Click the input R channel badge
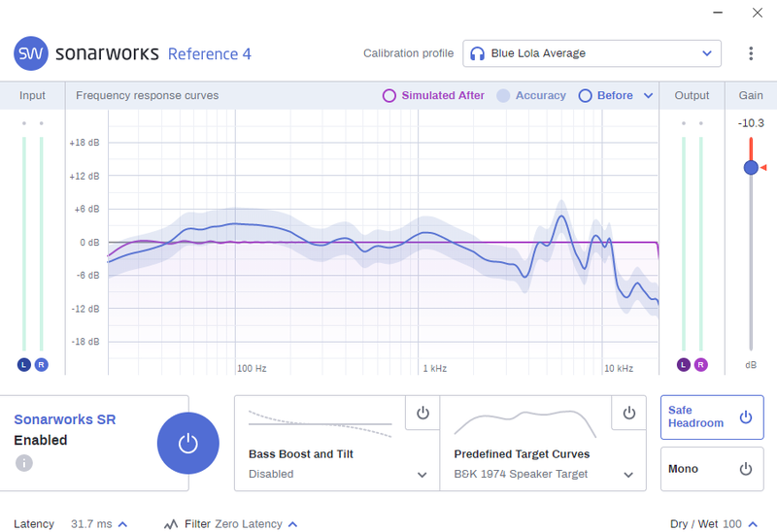 (x=41, y=365)
